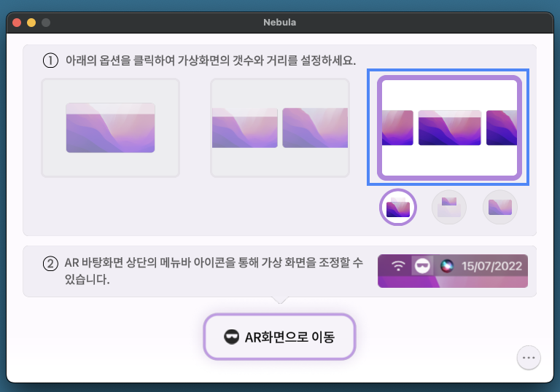The image size is (560, 392).
Task: Minimize the Nebula window
Action: (31, 23)
